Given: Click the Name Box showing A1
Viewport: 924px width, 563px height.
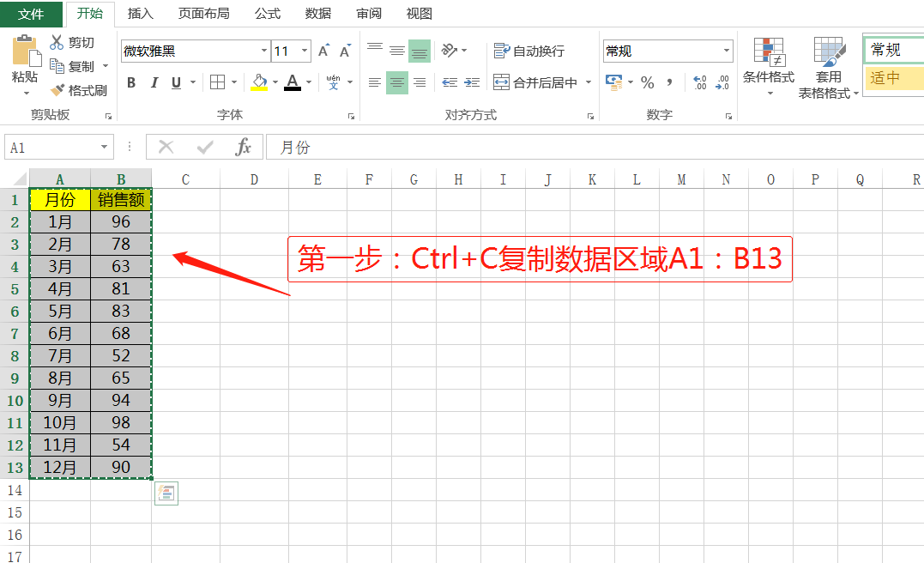Looking at the screenshot, I should click(x=51, y=147).
